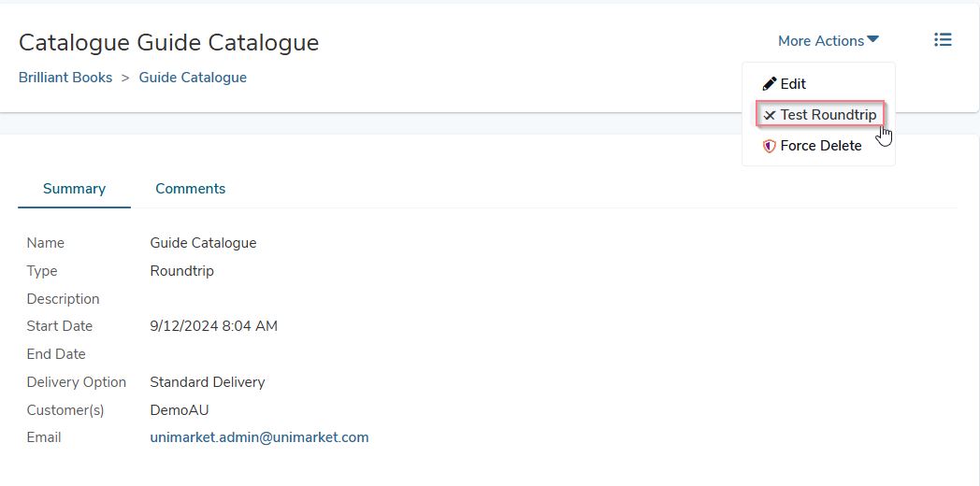Click the More Actions caret arrow
This screenshot has width=980, height=486.
pos(873,39)
